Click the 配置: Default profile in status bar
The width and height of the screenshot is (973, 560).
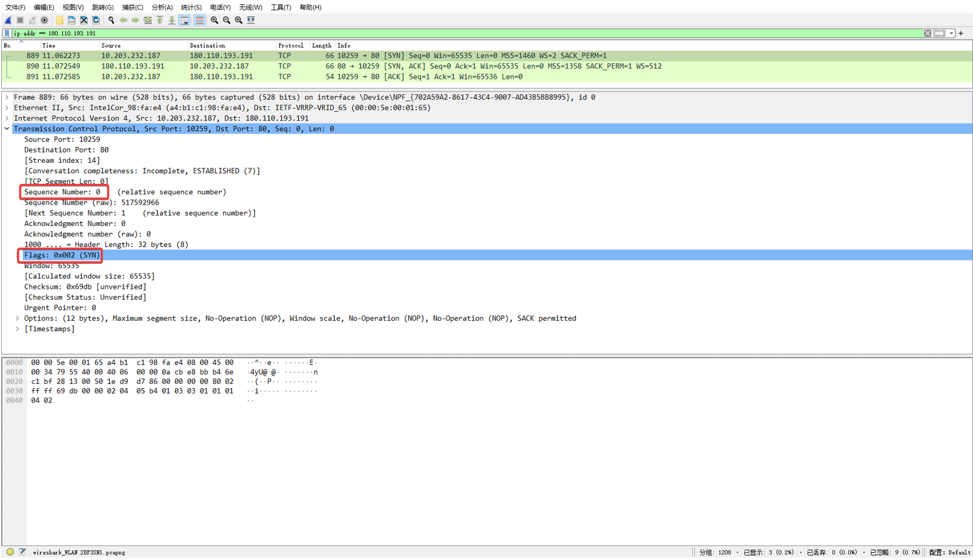[x=950, y=552]
